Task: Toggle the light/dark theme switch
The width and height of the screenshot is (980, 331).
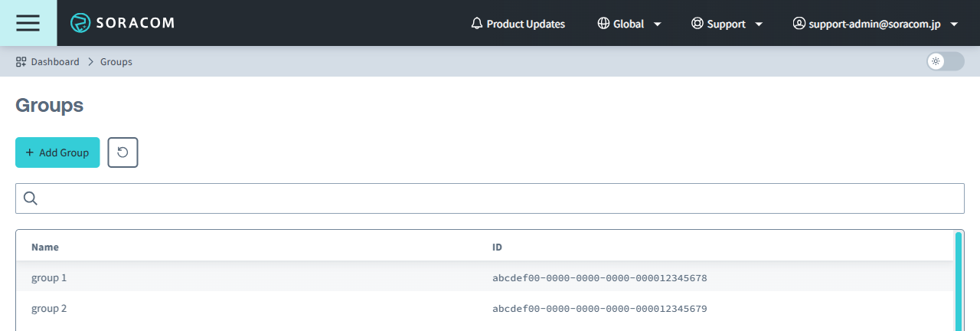Action: (x=945, y=61)
